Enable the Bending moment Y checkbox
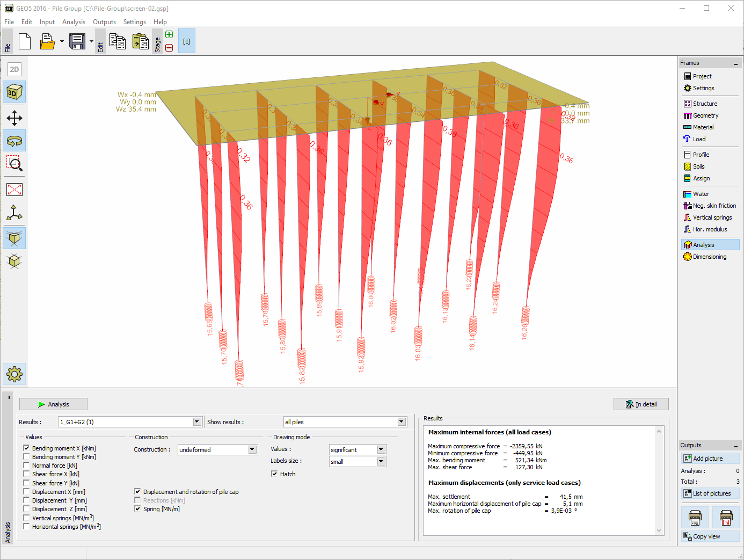Screen dimensions: 744x560 point(26,457)
